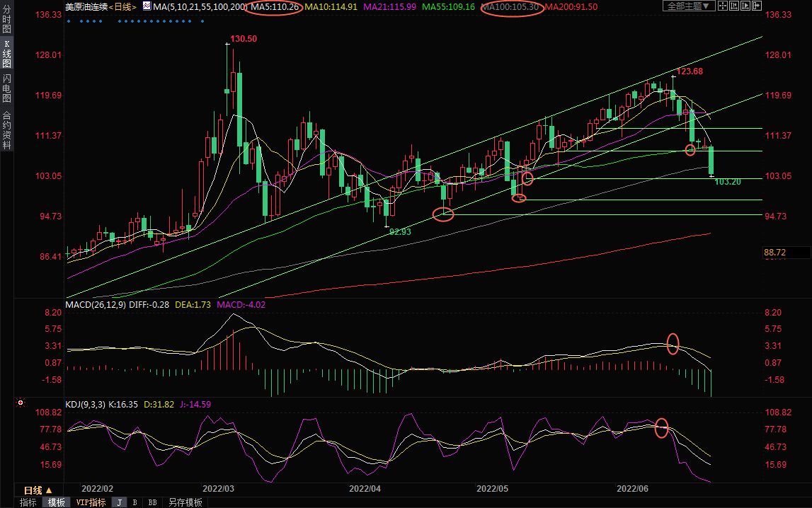This screenshot has height=508, width=812.
Task: Toggle the J indicator button
Action: click(119, 502)
